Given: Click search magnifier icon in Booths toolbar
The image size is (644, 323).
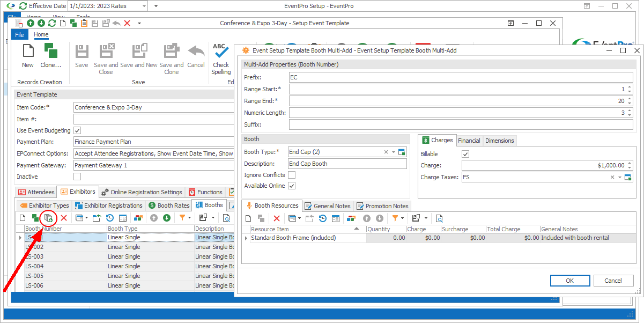Looking at the screenshot, I should pos(226,218).
